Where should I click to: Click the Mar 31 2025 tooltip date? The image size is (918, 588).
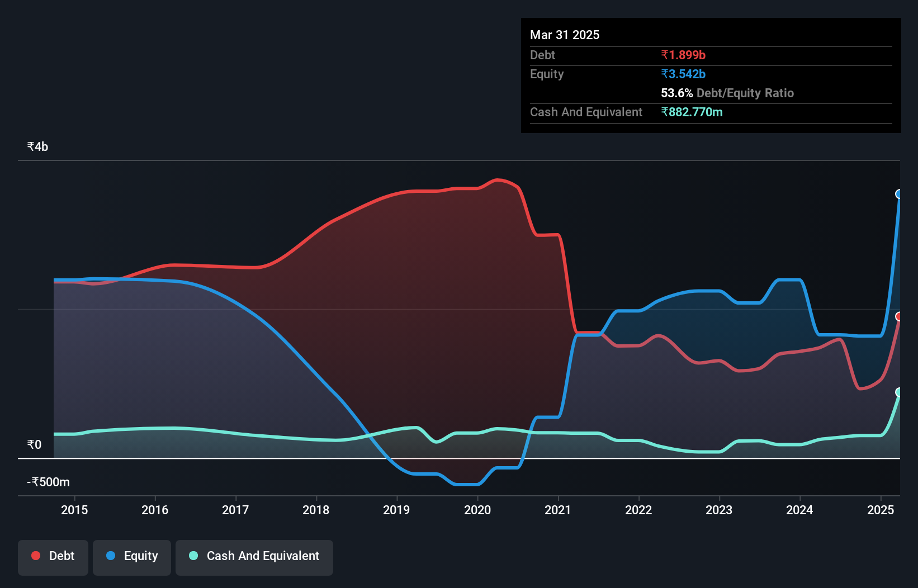pyautogui.click(x=565, y=35)
